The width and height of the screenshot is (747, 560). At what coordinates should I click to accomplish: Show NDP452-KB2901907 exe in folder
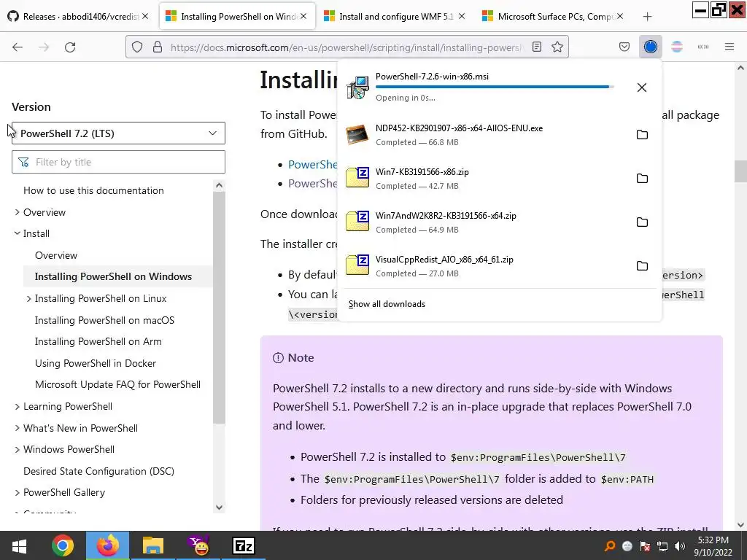coord(642,135)
